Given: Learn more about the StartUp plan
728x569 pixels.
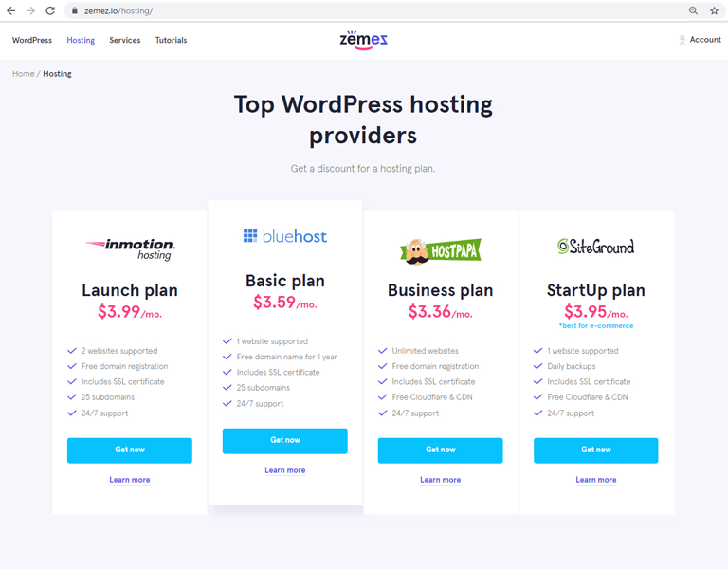Looking at the screenshot, I should pos(595,480).
